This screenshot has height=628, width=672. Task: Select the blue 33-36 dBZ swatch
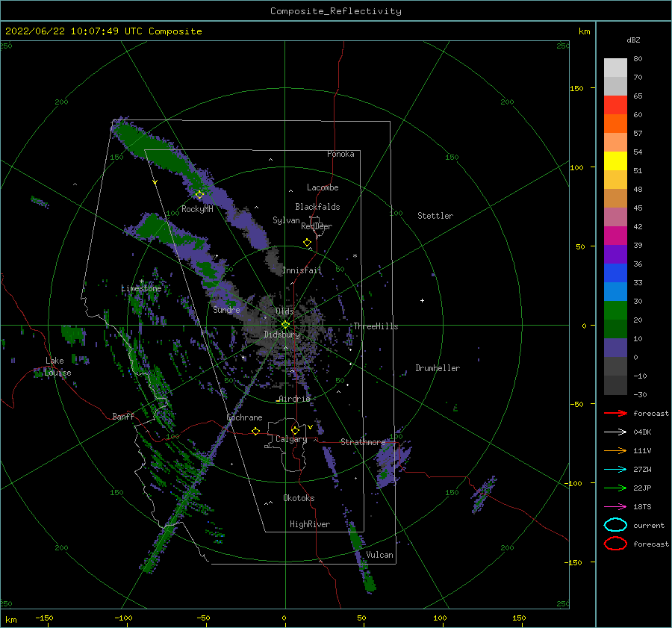615,273
